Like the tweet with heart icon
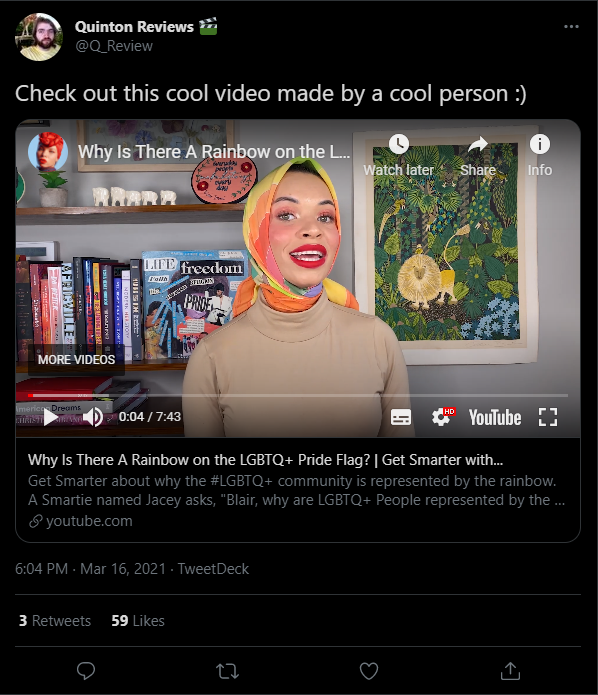The width and height of the screenshot is (598, 695). pos(368,671)
